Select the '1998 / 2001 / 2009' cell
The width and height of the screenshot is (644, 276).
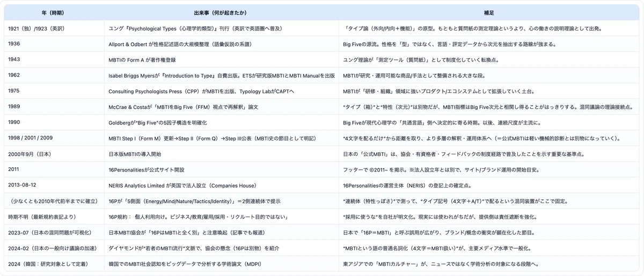(x=54, y=138)
